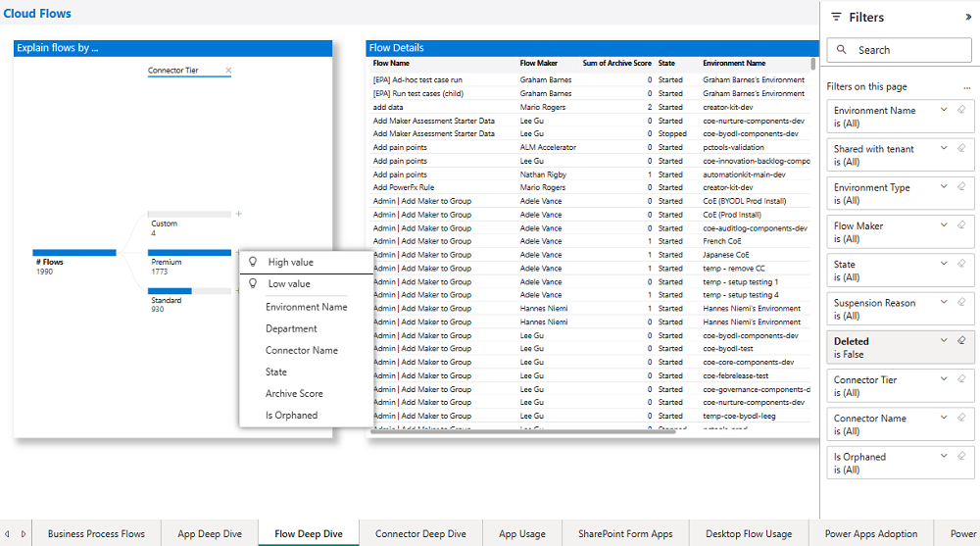Collapse the Filters pane with chevron
This screenshot has height=546, width=980.
point(968,17)
